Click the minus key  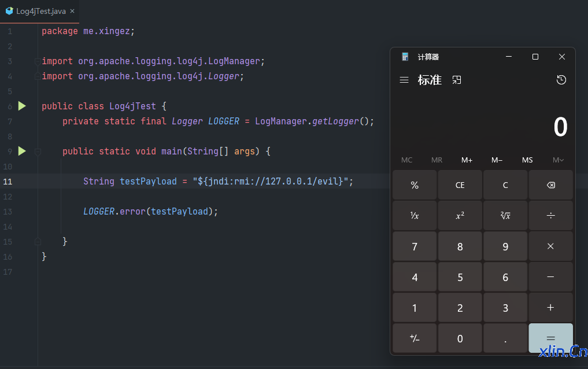[x=551, y=277]
